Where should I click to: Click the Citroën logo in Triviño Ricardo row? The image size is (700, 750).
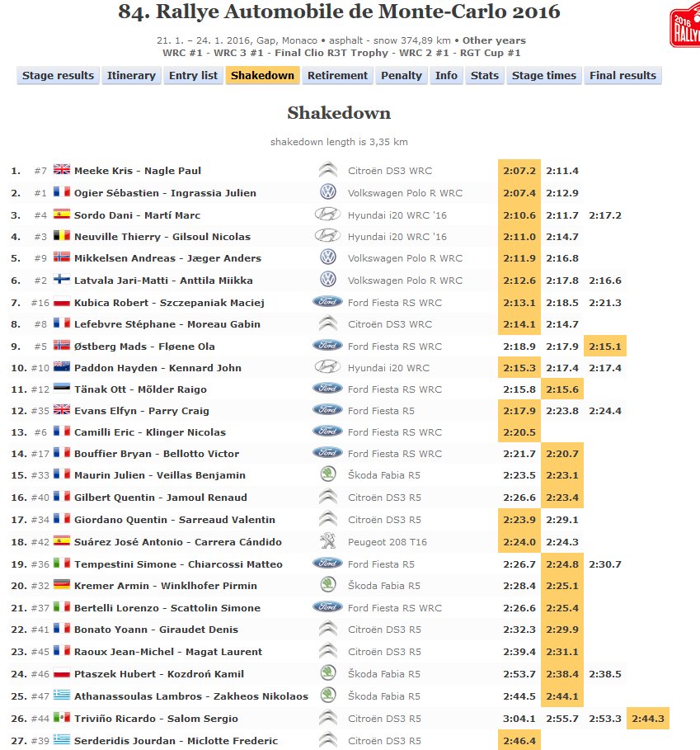(328, 718)
